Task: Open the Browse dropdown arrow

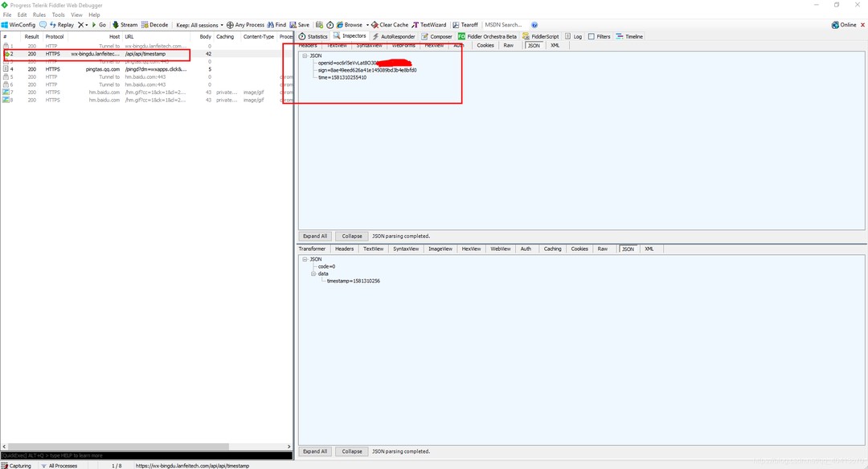Action: coord(367,25)
